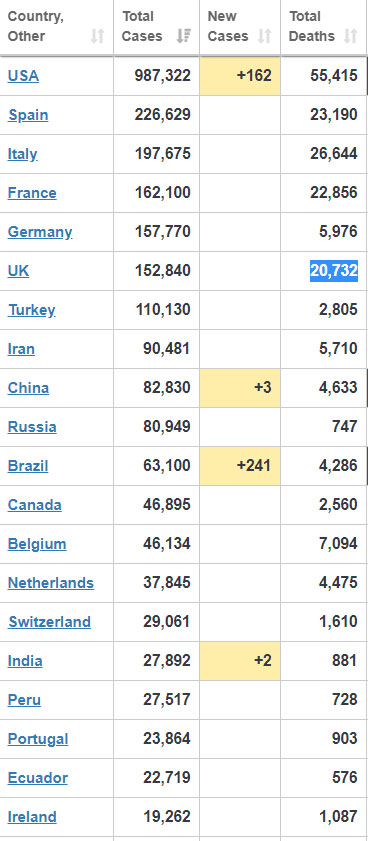This screenshot has height=841, width=368.
Task: Open the India country link
Action: (25, 661)
